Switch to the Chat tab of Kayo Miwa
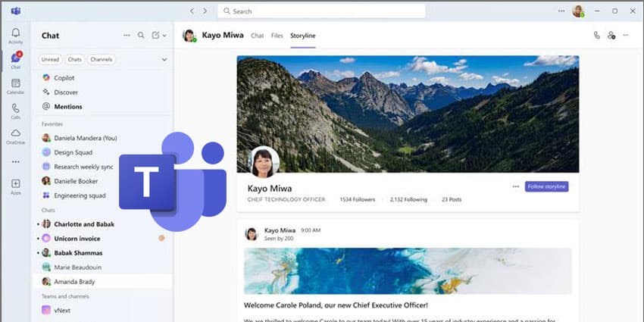Image resolution: width=644 pixels, height=322 pixels. [x=257, y=36]
